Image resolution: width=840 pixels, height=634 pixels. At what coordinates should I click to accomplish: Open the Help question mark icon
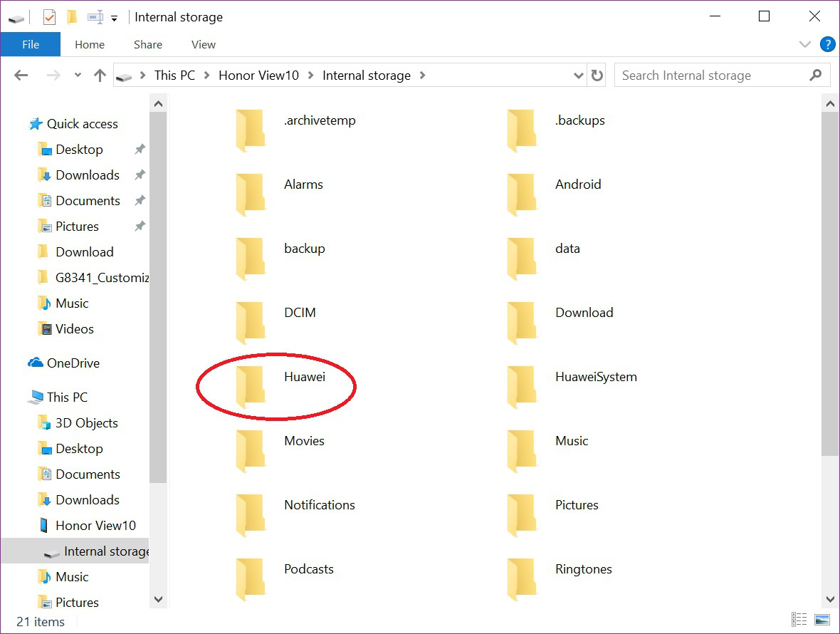point(827,44)
